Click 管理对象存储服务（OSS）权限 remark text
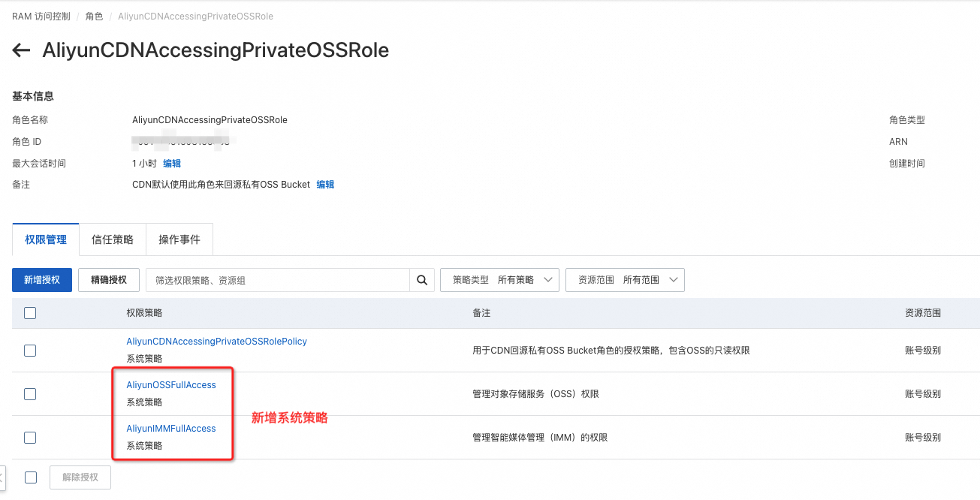Screen dimensions: 980x500 [535, 393]
